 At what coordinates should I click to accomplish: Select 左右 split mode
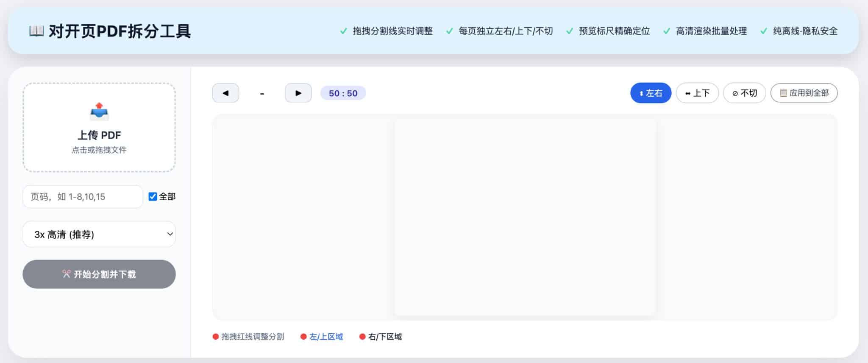pyautogui.click(x=651, y=93)
